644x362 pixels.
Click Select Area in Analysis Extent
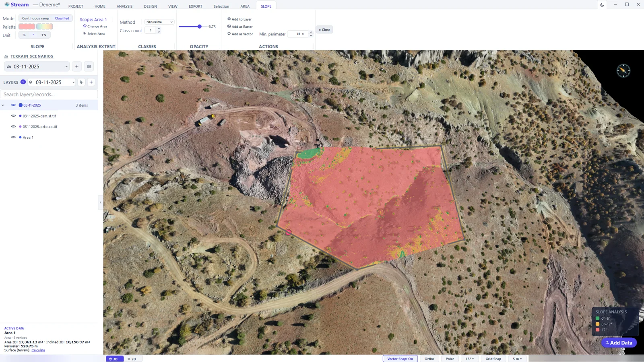point(94,34)
